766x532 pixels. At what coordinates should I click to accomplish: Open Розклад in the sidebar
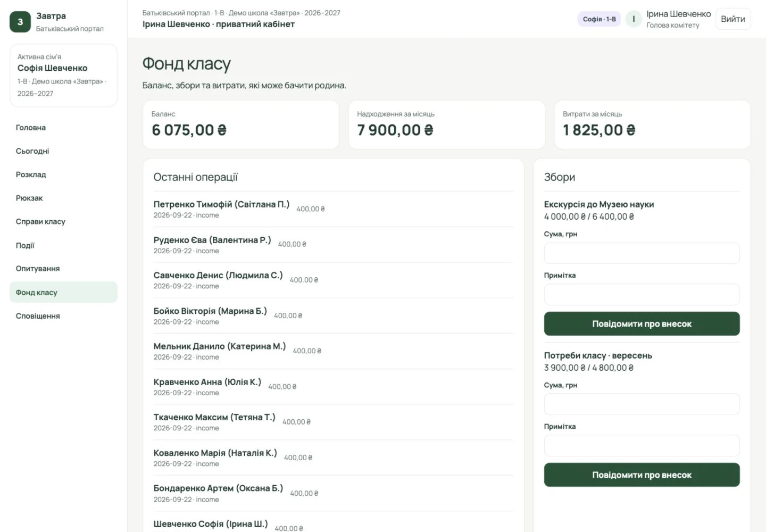click(63, 174)
